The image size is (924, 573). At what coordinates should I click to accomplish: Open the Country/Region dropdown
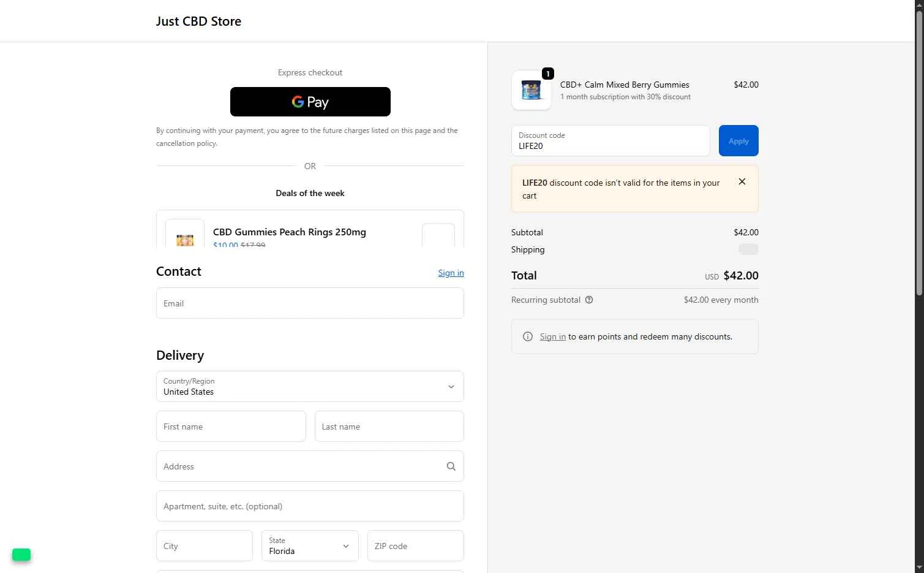[x=310, y=387]
